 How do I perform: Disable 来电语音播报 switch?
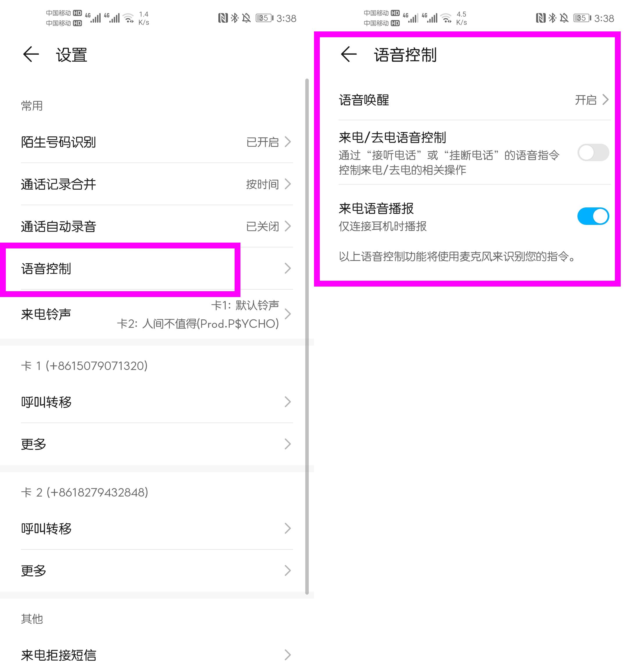point(593,216)
